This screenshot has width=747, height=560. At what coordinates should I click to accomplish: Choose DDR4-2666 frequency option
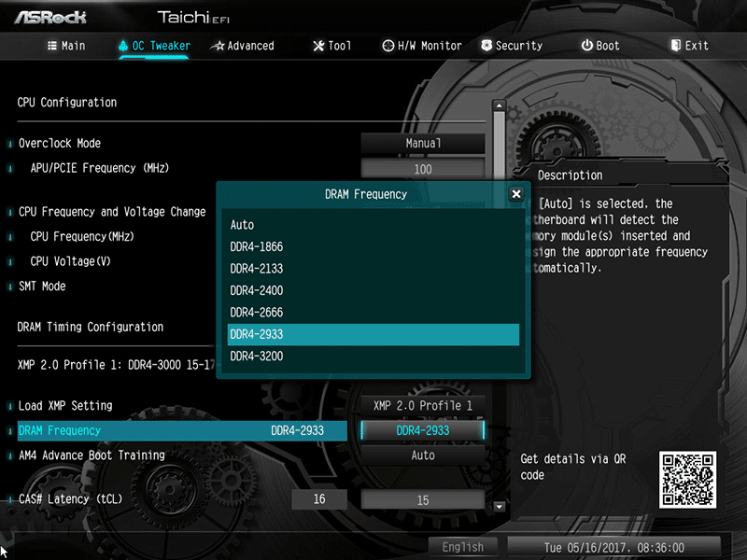pyautogui.click(x=373, y=313)
